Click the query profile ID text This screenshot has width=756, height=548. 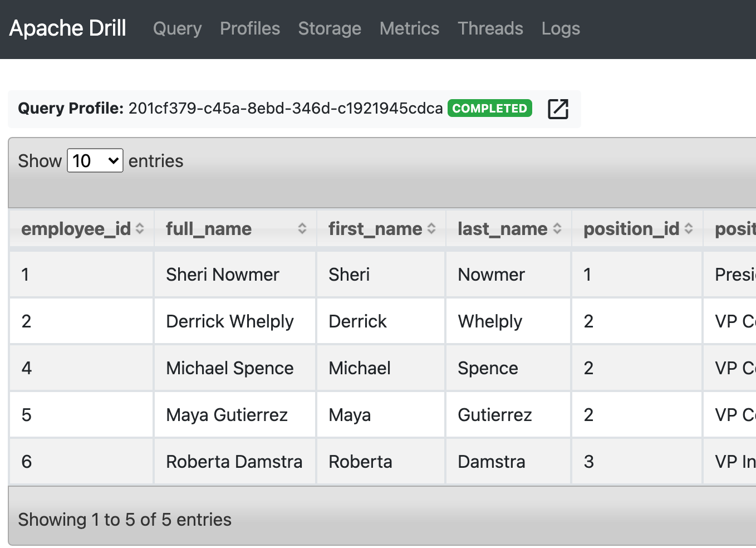[x=286, y=108]
